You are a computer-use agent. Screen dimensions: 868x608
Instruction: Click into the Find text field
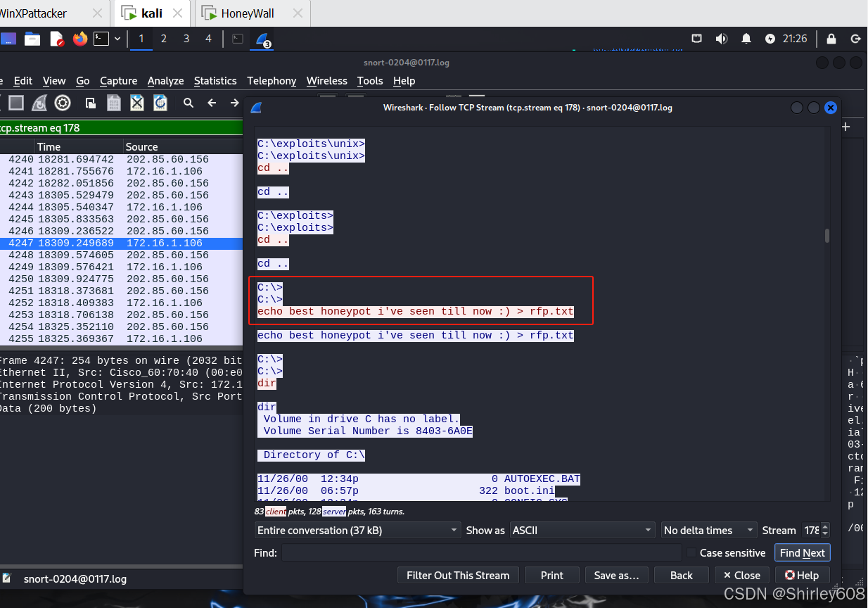pos(482,552)
